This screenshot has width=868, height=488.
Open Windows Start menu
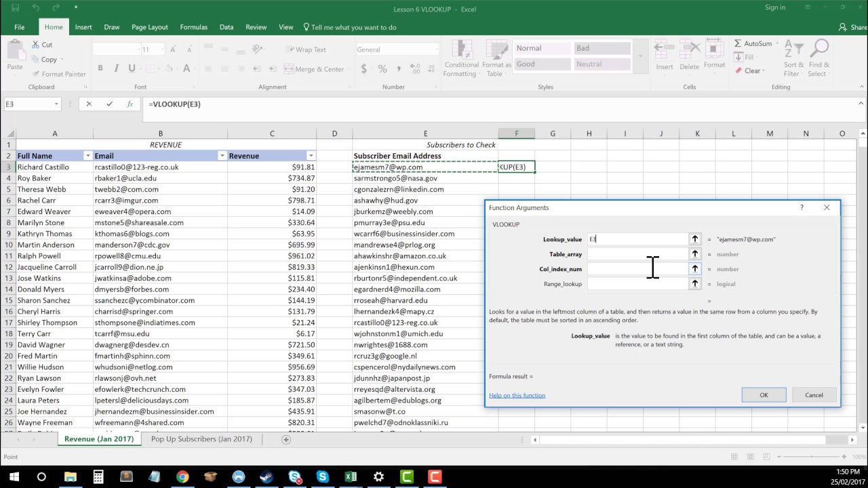pos(14,477)
